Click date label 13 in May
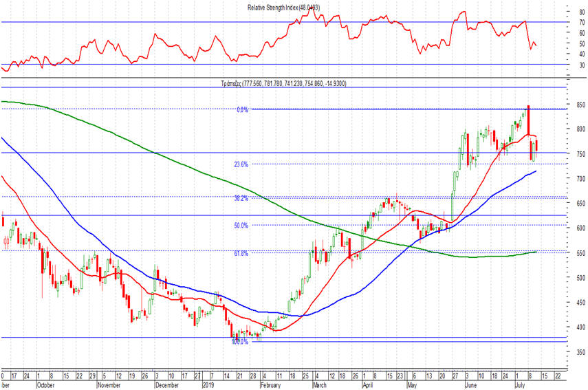The height and width of the screenshot is (390, 588). (x=429, y=376)
